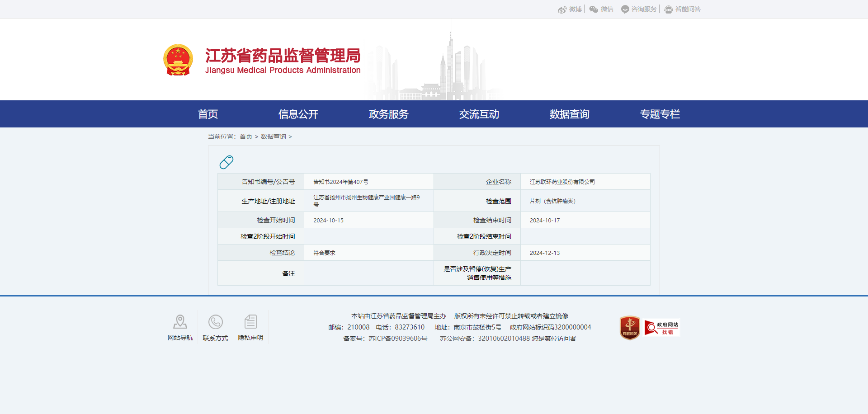The width and height of the screenshot is (868, 414).
Task: Open 数据查询 from the breadcrumb
Action: 274,136
